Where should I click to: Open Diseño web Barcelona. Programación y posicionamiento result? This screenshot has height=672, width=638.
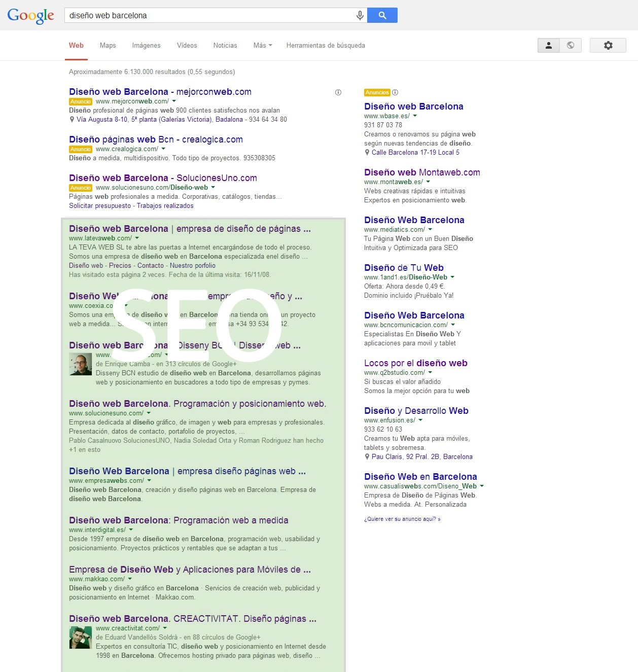198,404
